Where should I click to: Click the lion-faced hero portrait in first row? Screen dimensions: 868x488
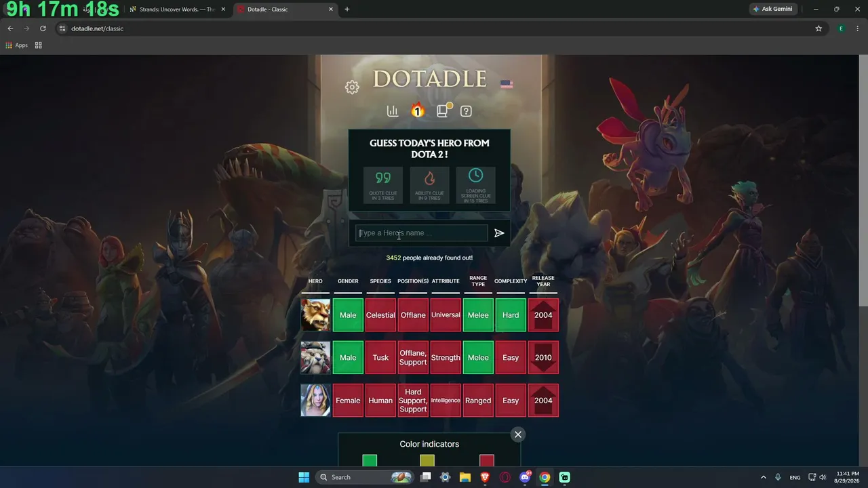pos(315,315)
